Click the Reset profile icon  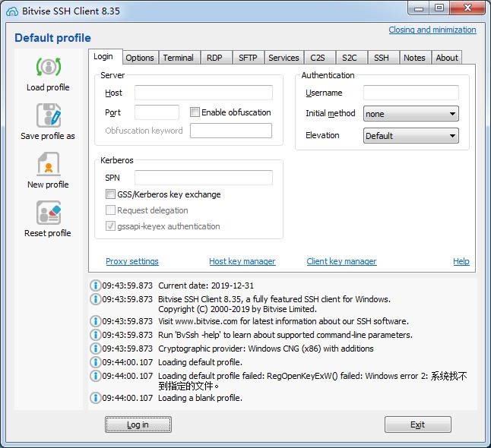click(49, 213)
